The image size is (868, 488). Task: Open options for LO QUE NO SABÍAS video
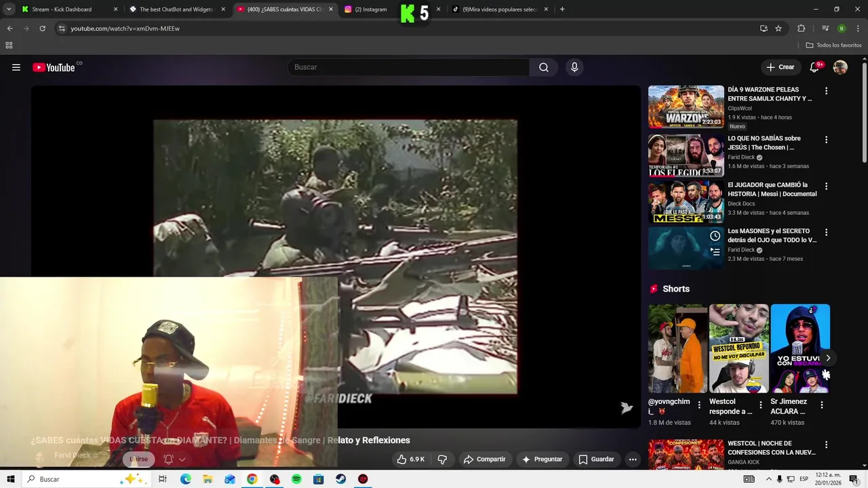point(826,140)
